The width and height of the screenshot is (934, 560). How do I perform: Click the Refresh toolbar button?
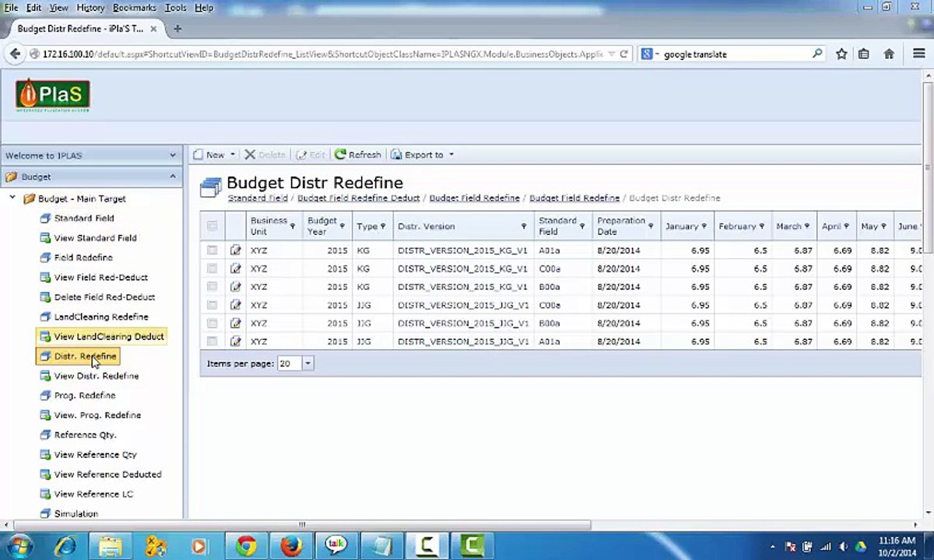click(x=358, y=155)
